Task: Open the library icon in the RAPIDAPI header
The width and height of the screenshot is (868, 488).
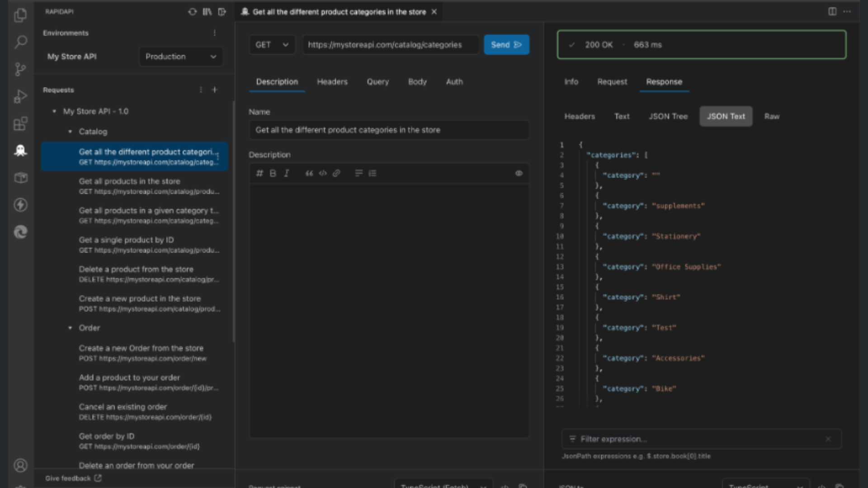Action: point(207,12)
